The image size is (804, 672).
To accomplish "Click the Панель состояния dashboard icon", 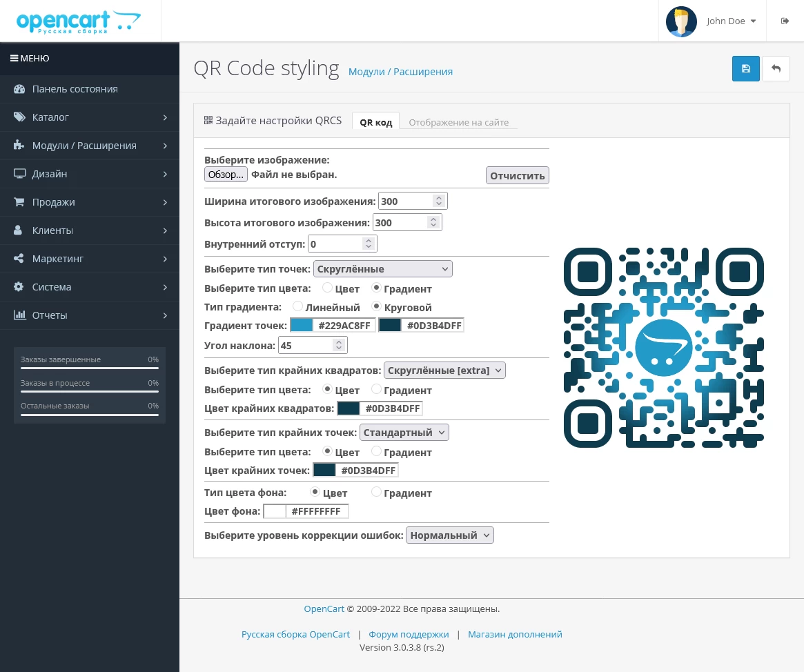I will point(19,89).
